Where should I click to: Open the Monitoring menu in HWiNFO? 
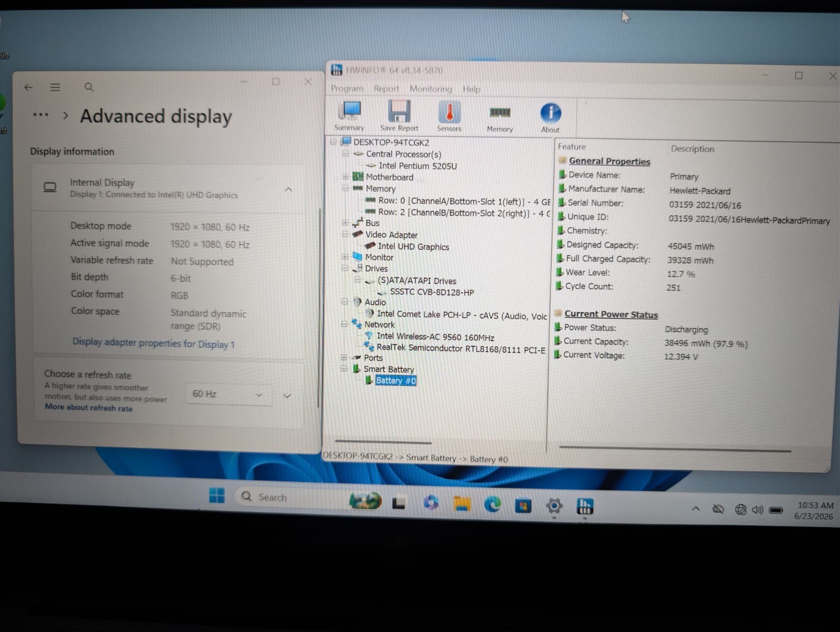(430, 89)
